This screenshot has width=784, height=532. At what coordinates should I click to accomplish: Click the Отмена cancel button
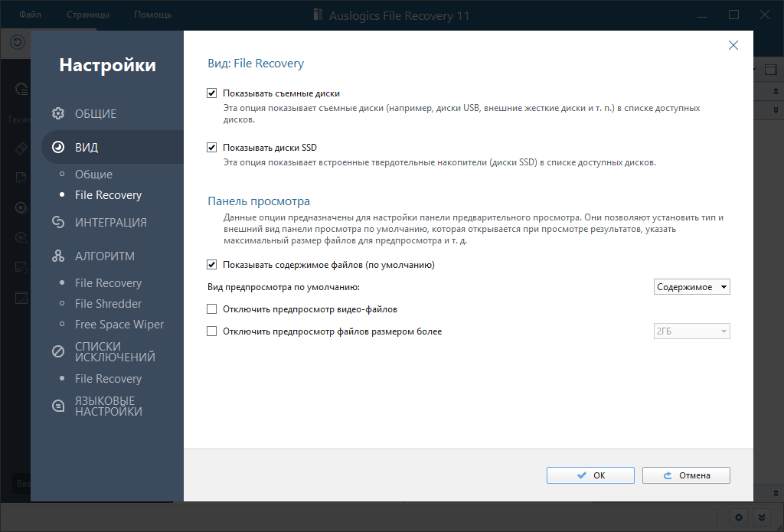[686, 475]
